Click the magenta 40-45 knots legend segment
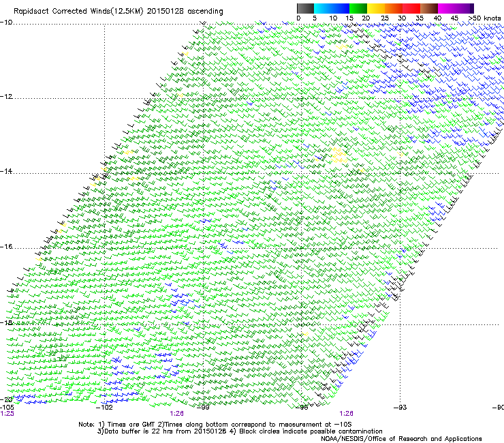 (x=447, y=8)
